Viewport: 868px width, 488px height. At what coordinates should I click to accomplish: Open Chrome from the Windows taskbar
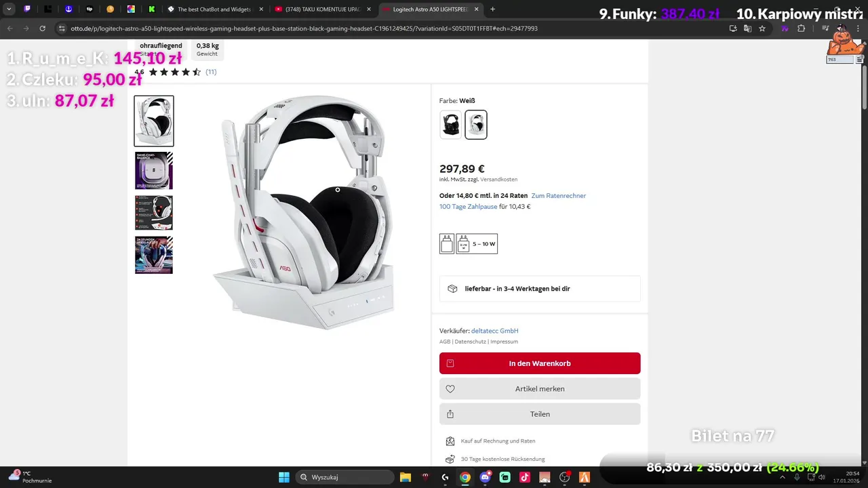point(465,477)
